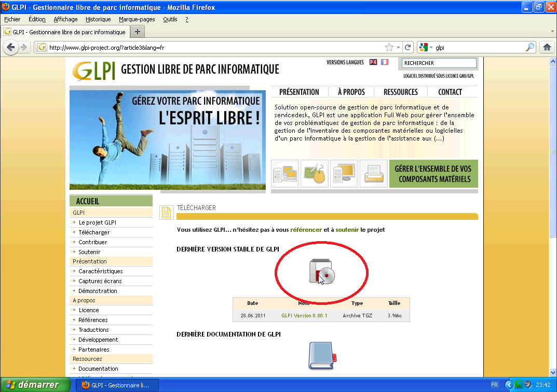Open the PRÉSENTATION site tab

coord(299,92)
